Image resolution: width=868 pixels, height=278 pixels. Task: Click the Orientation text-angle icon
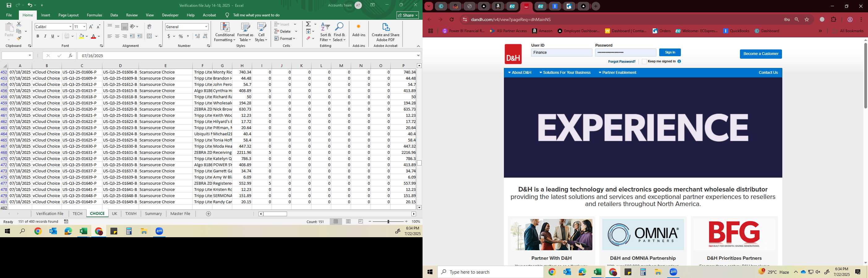click(x=133, y=27)
